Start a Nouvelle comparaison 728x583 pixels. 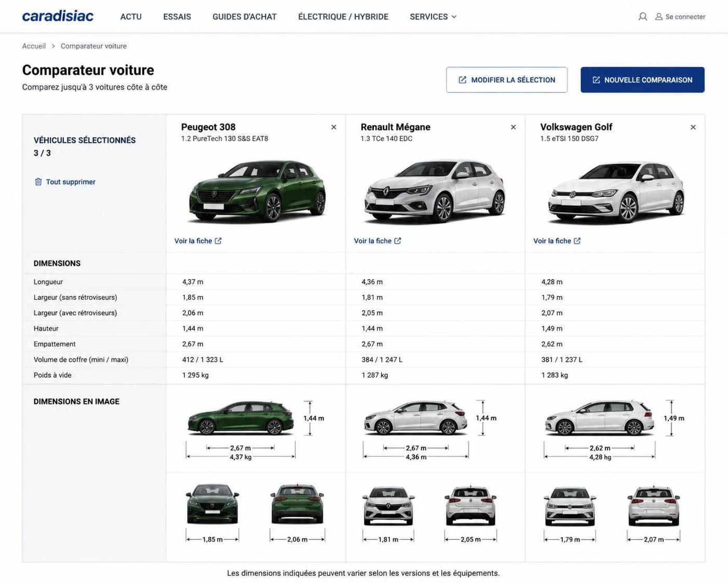pyautogui.click(x=642, y=80)
